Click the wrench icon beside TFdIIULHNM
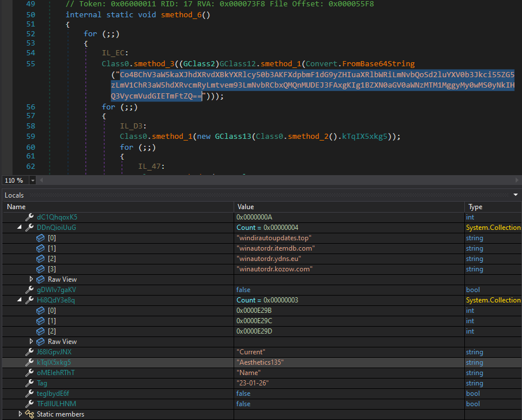The height and width of the screenshot is (420, 522). (29, 404)
